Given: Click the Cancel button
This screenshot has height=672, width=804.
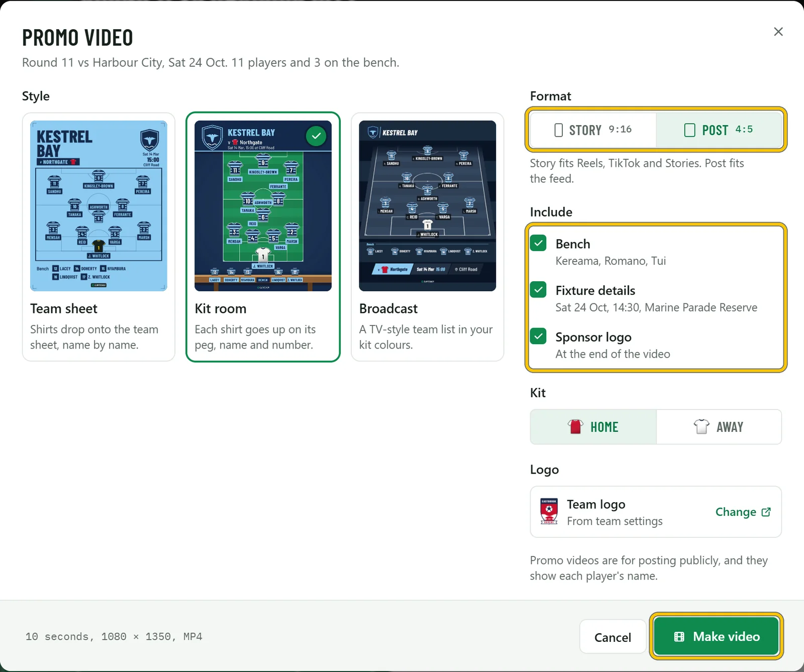Looking at the screenshot, I should coord(613,637).
